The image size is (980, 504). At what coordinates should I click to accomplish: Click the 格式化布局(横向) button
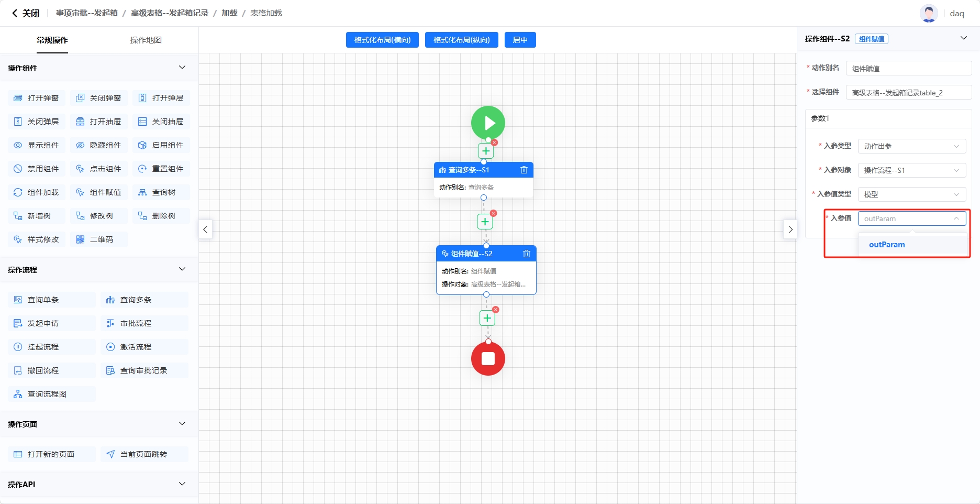tap(382, 40)
